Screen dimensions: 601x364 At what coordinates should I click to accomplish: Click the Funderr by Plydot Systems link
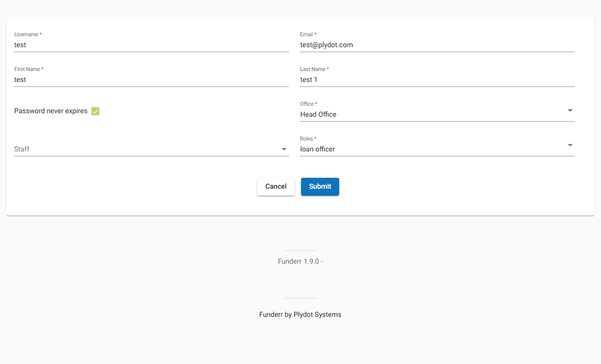pos(300,314)
